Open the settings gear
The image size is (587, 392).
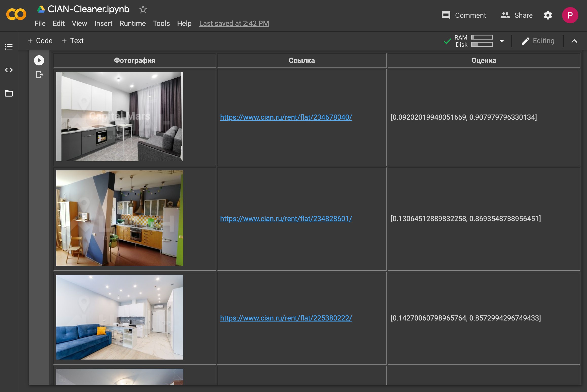tap(548, 15)
